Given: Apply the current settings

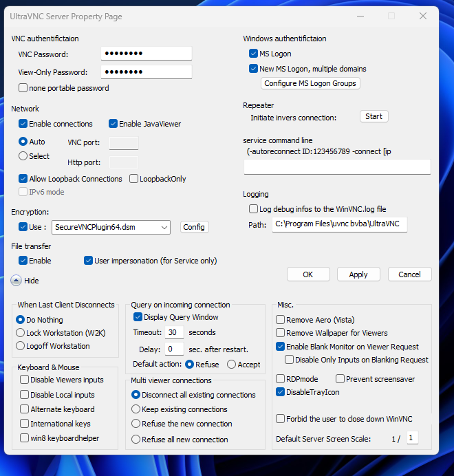Looking at the screenshot, I should 358,274.
